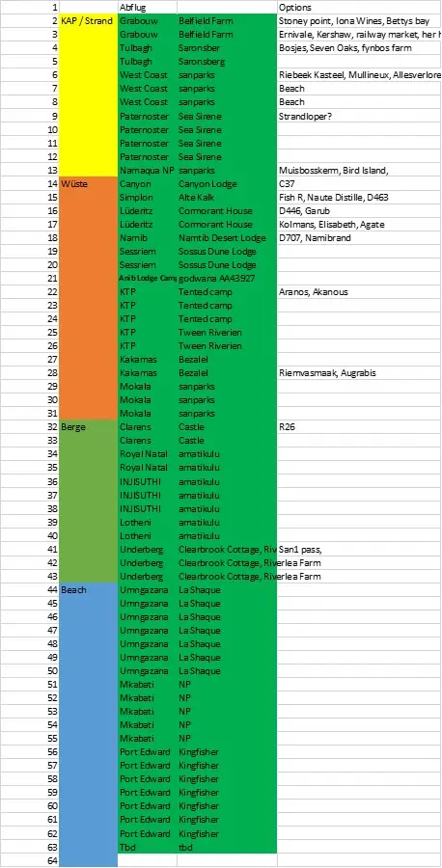Click the R26 options cell

tap(359, 427)
